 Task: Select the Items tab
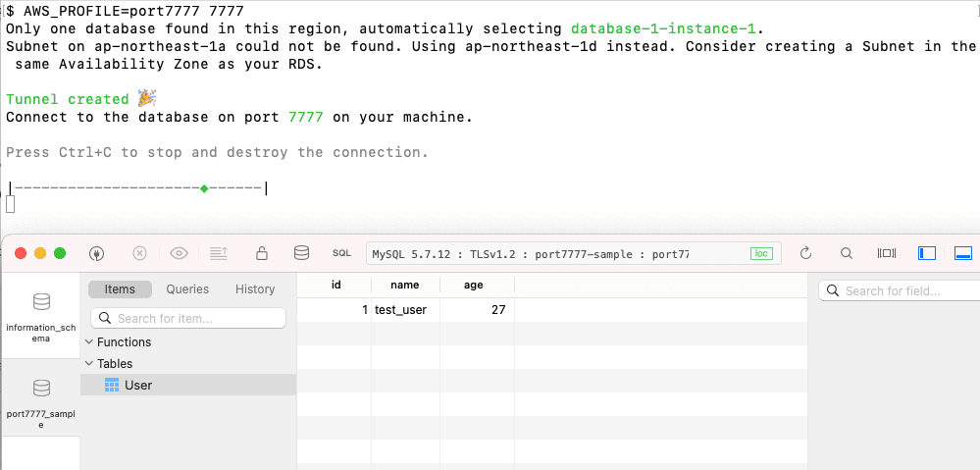point(120,289)
